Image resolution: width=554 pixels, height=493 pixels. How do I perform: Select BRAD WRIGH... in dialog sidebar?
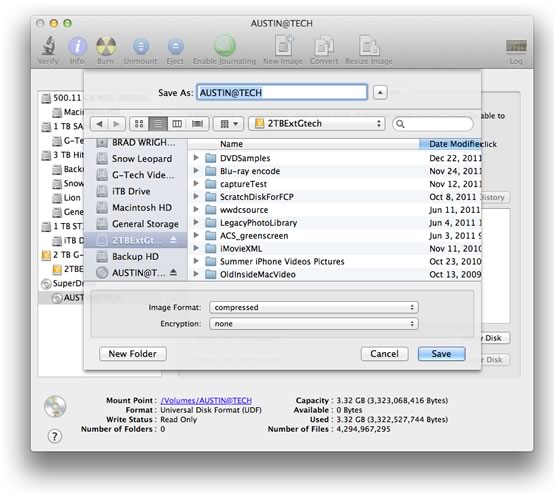coord(136,142)
